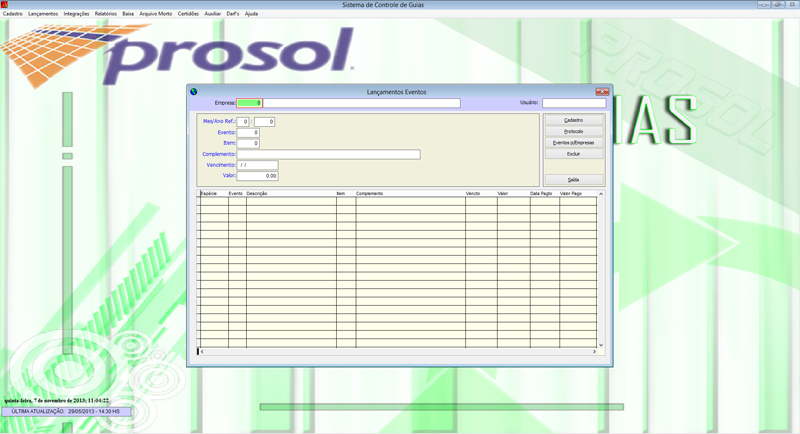Click the Complemento text field
The height and width of the screenshot is (434, 800).
point(329,154)
